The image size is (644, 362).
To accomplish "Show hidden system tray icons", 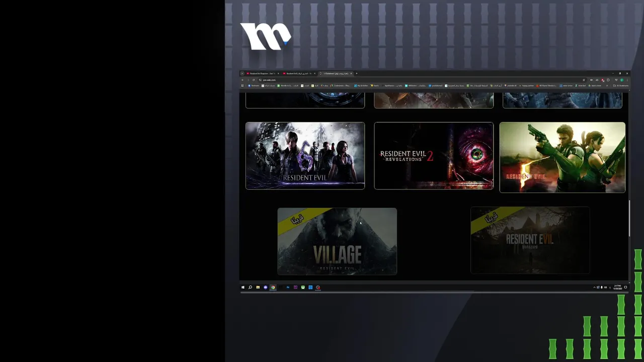I will point(594,288).
